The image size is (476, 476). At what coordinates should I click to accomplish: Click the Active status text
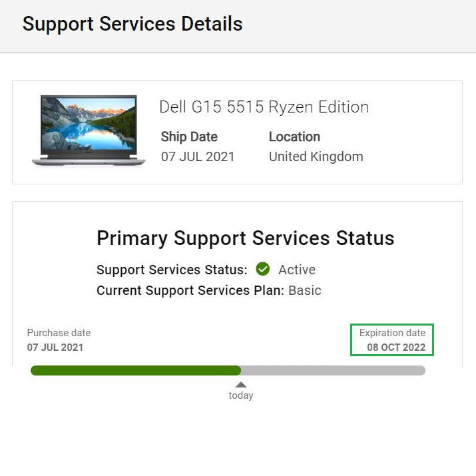297,270
